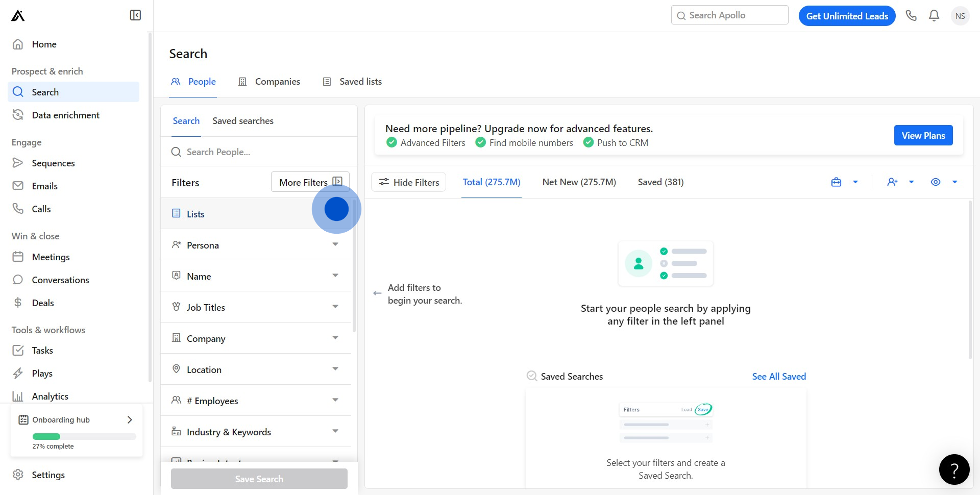Screen dimensions: 980x495
Task: Open the phone dialer icon
Action: (911, 16)
